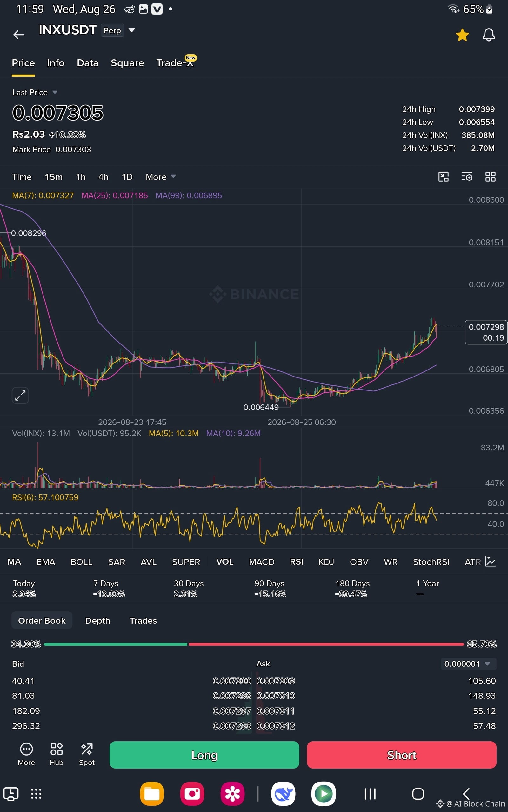Open chart settings icon
The image size is (508, 812).
pos(467,177)
